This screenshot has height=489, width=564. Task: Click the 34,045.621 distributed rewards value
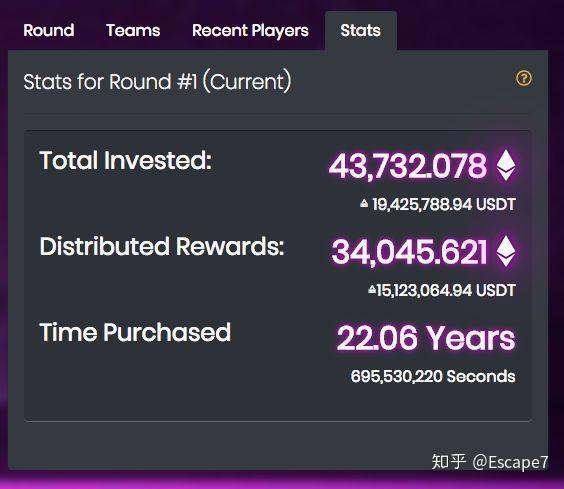click(409, 252)
